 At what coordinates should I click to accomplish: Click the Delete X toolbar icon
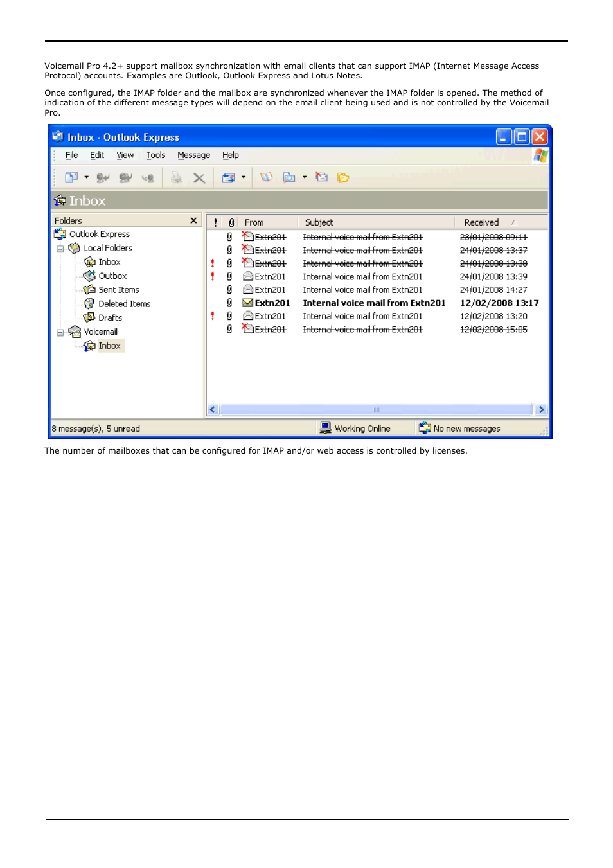pos(199,178)
